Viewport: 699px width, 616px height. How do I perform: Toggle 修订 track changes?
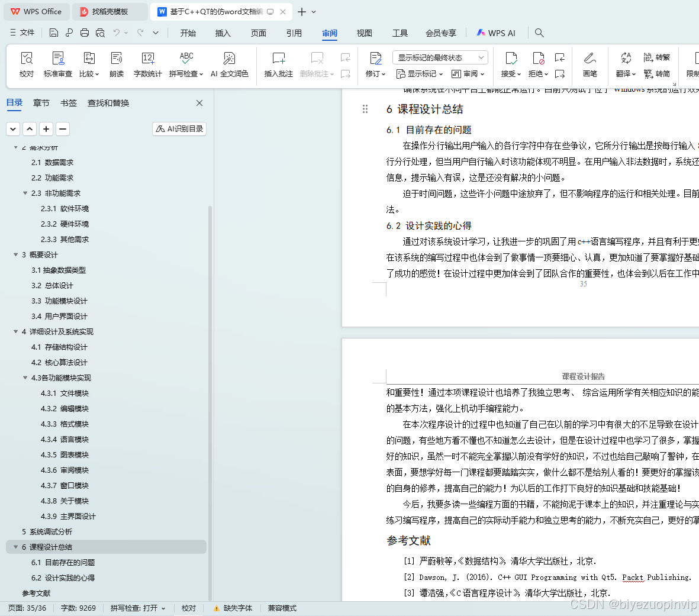tap(375, 64)
